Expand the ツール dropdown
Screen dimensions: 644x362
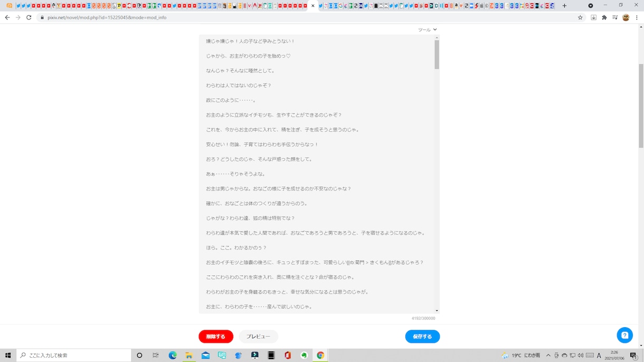click(428, 30)
